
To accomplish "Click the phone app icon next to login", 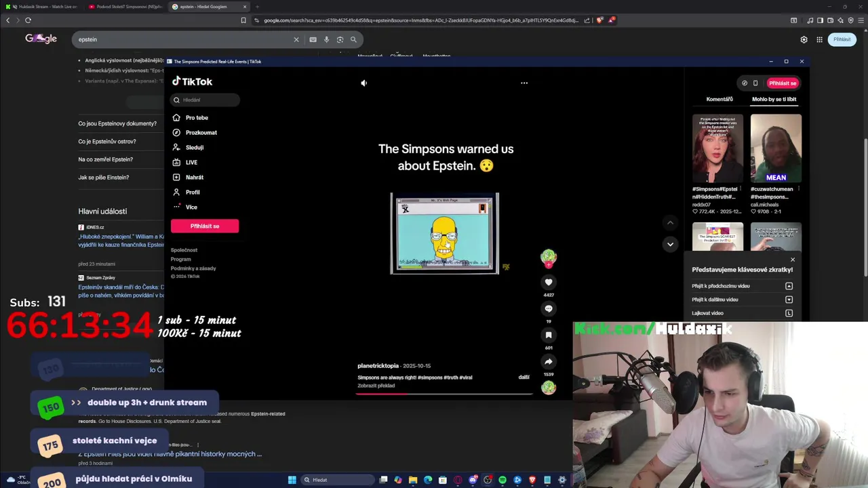I will pyautogui.click(x=755, y=83).
